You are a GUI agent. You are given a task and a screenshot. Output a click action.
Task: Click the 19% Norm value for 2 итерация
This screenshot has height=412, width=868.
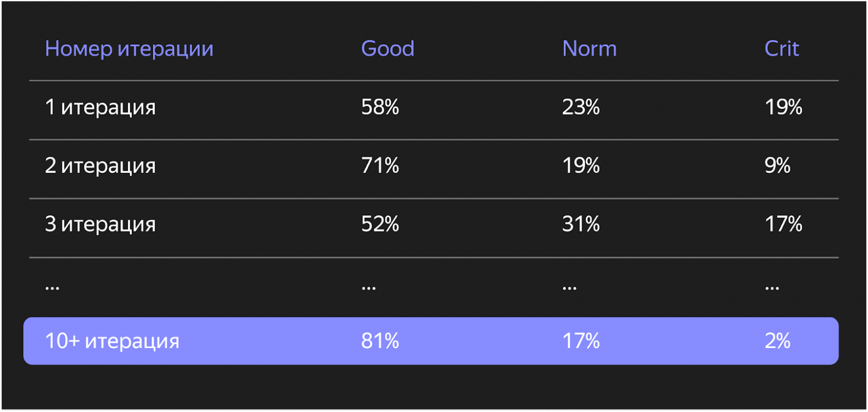click(581, 166)
